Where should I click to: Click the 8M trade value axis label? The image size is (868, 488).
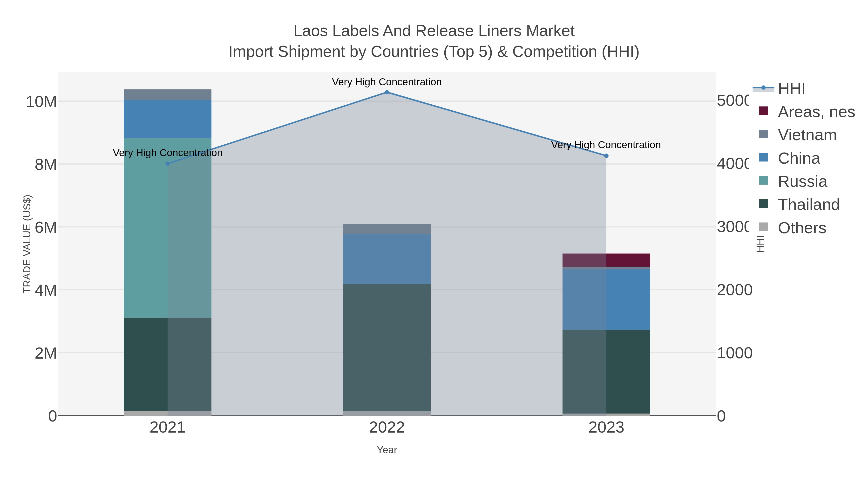click(46, 165)
